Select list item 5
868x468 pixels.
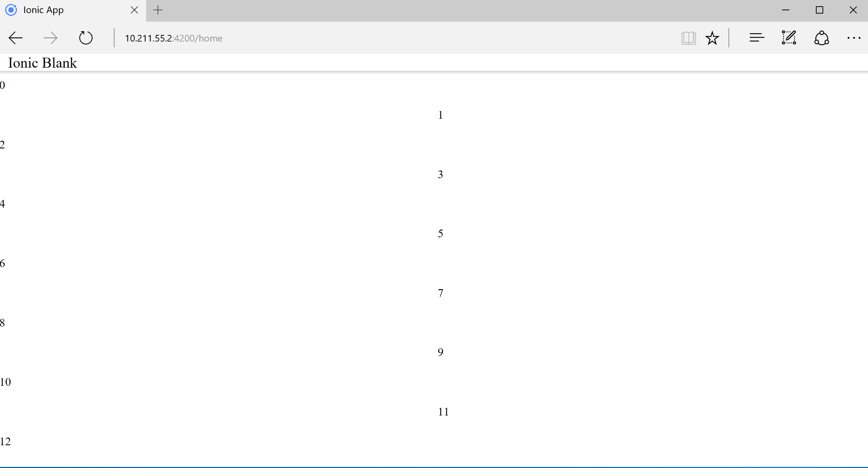440,233
